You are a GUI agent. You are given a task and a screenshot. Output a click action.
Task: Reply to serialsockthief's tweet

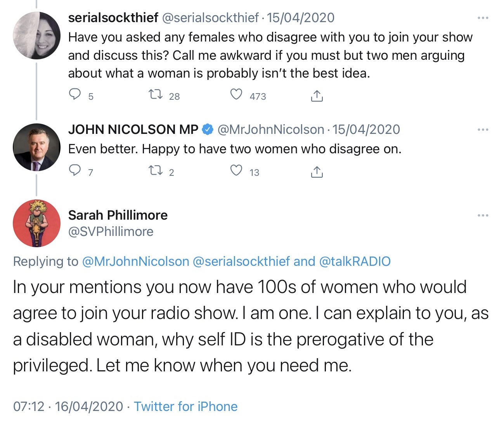74,95
